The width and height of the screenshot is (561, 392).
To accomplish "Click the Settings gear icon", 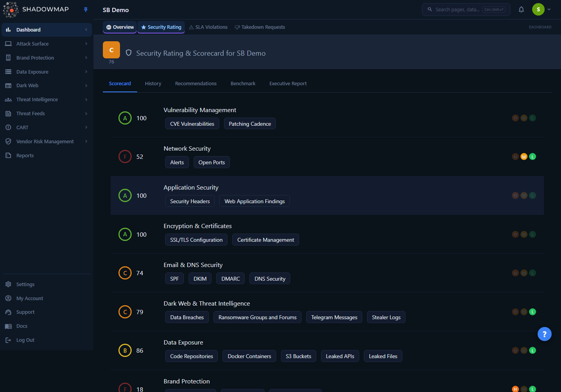I will pyautogui.click(x=8, y=284).
